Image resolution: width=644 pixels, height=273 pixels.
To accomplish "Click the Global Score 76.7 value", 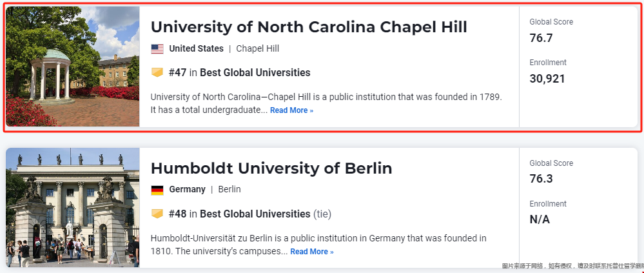I will pyautogui.click(x=542, y=38).
